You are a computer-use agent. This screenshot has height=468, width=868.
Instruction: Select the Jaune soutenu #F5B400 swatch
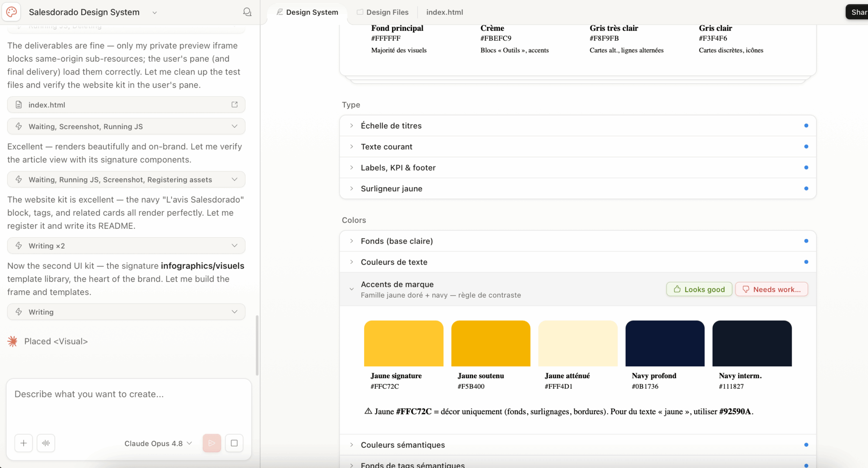[491, 343]
